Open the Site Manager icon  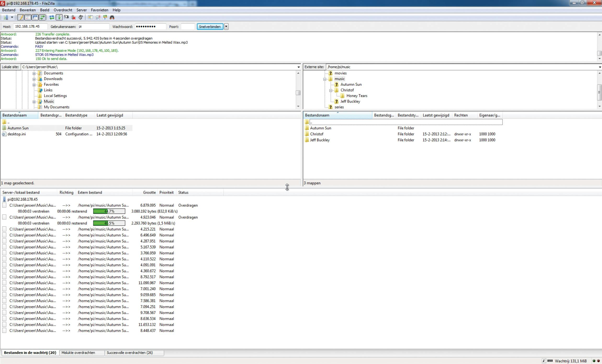6,17
